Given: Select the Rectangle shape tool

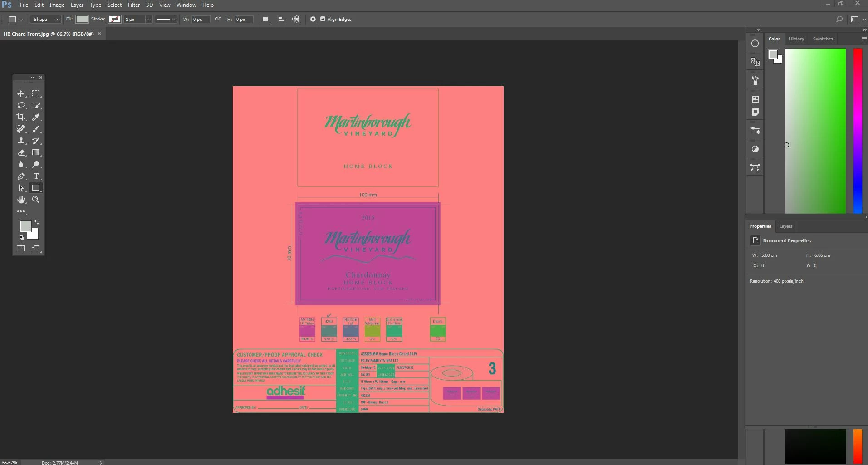Looking at the screenshot, I should [x=36, y=188].
